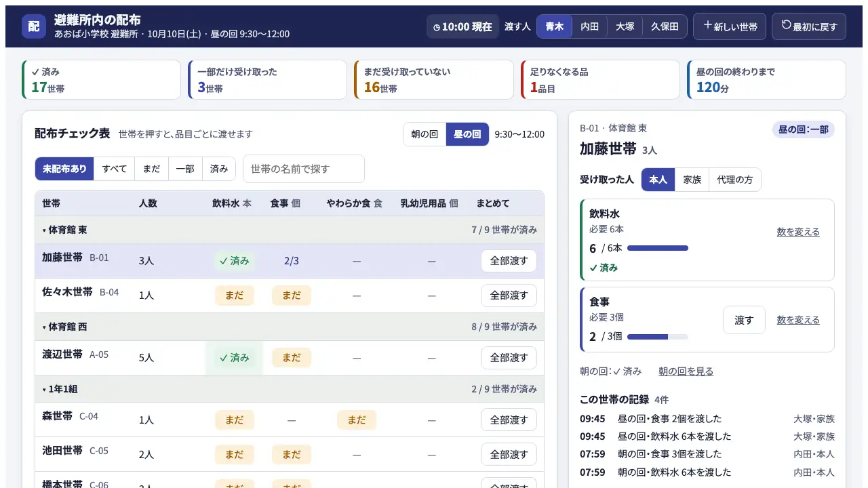Click the 食事 progress bar at 2/3個

tap(658, 337)
